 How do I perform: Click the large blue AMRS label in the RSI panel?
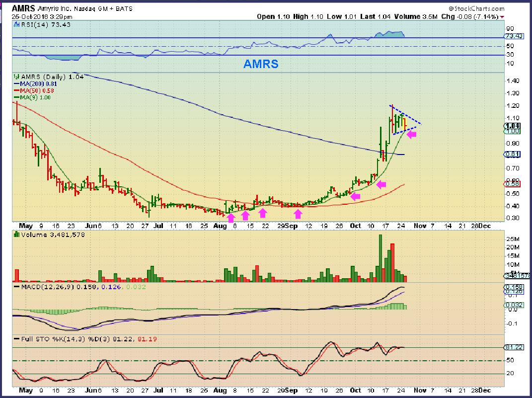pyautogui.click(x=261, y=64)
